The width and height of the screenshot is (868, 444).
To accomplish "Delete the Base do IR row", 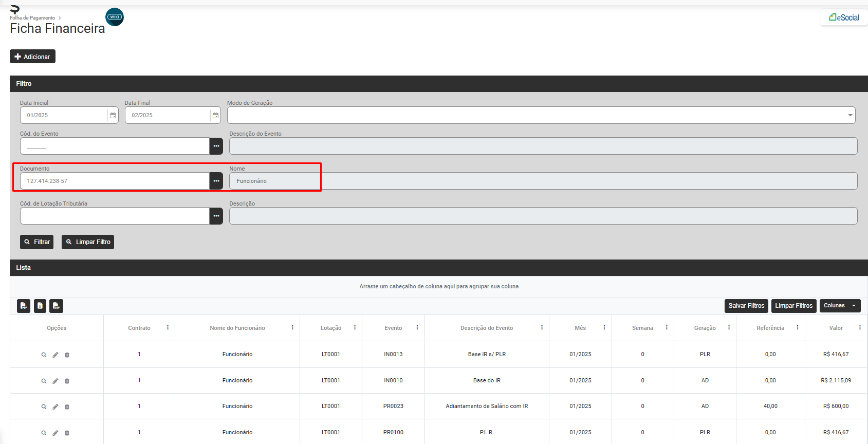I will [x=67, y=381].
